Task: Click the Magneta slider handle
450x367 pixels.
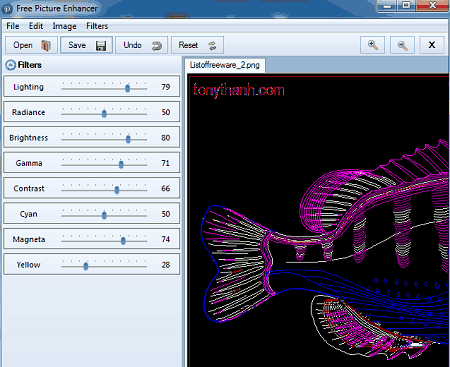Action: [x=123, y=241]
